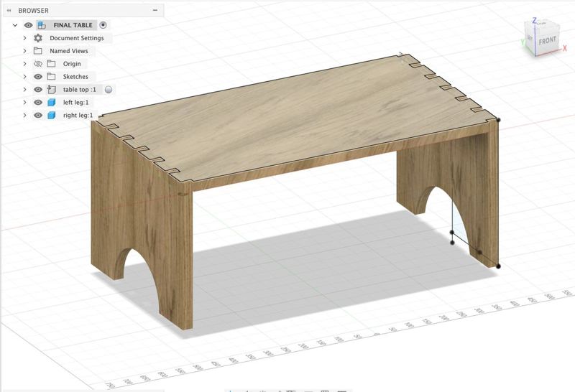The height and width of the screenshot is (392, 575).
Task: Show the hidden Origin folder
Action: pyautogui.click(x=38, y=64)
